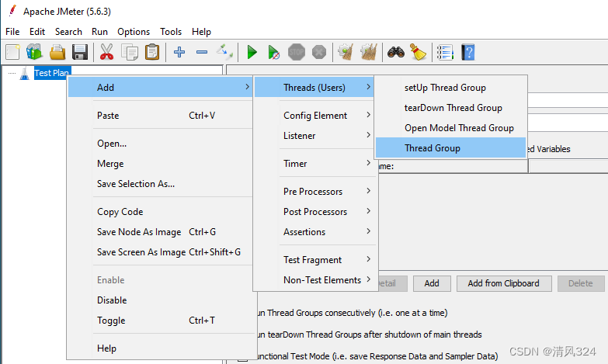The width and height of the screenshot is (608, 364).
Task: Expand the Timer submenu
Action: pos(314,164)
